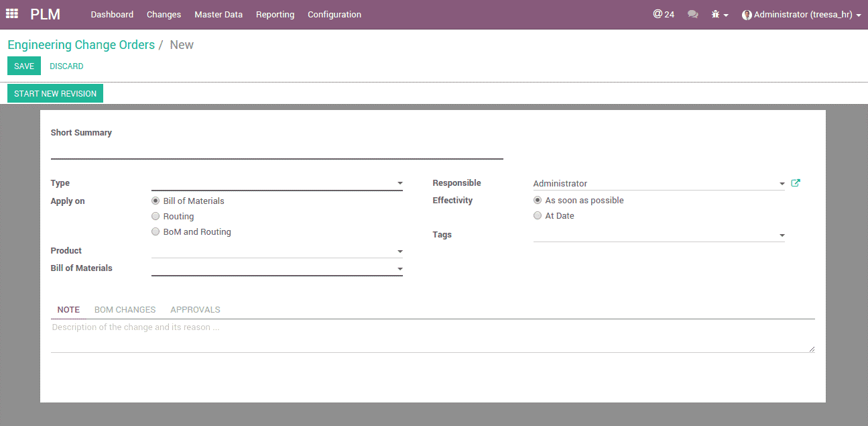Click the PLM app title
Viewport: 868px width, 426px height.
click(45, 14)
